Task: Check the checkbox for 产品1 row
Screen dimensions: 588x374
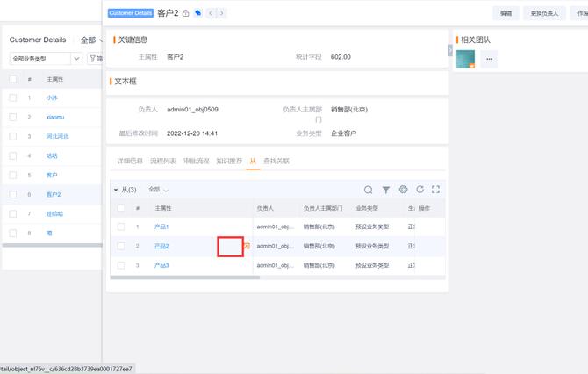Action: click(121, 227)
